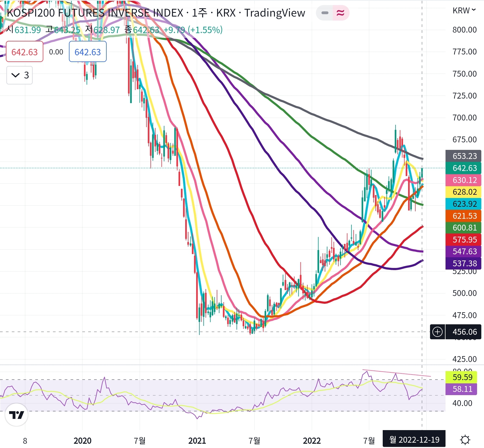Click the cyan 623.92 price label
Image resolution: width=484 pixels, height=448 pixels.
coord(463,204)
